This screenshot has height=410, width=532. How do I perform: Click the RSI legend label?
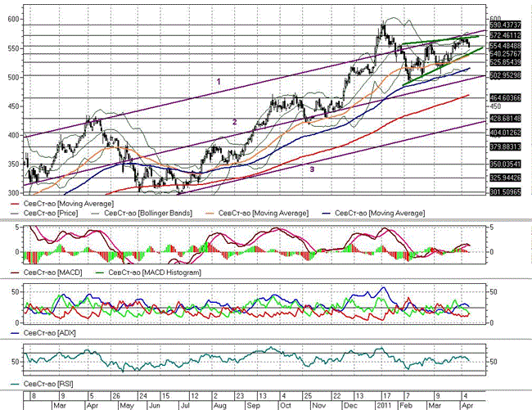click(x=42, y=384)
